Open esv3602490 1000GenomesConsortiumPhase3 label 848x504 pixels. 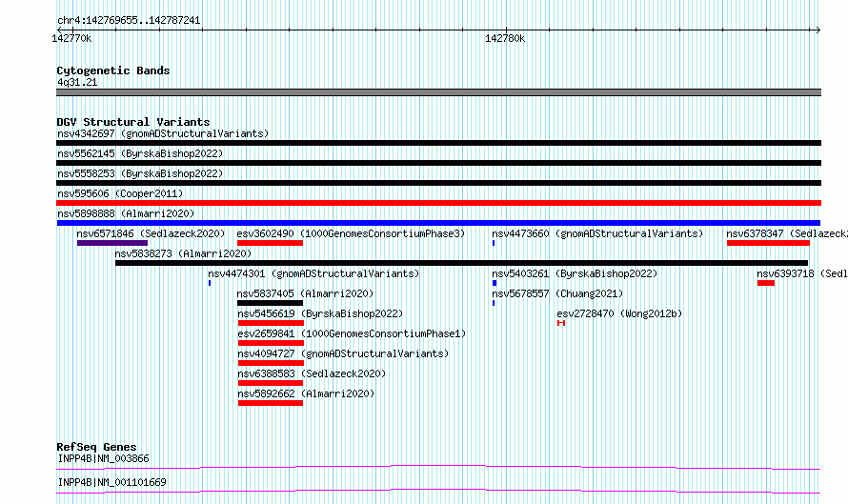coord(351,233)
